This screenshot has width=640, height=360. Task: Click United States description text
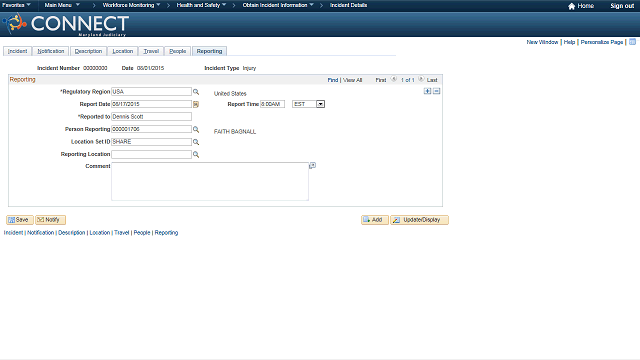click(230, 93)
